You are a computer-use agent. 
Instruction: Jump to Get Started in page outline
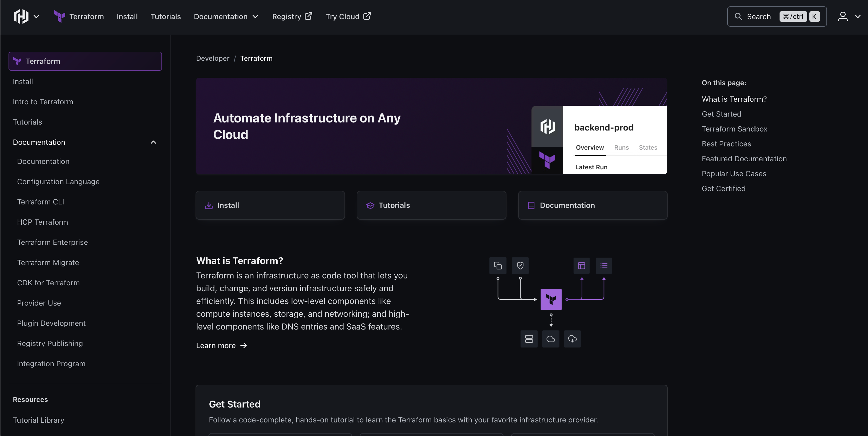point(721,114)
